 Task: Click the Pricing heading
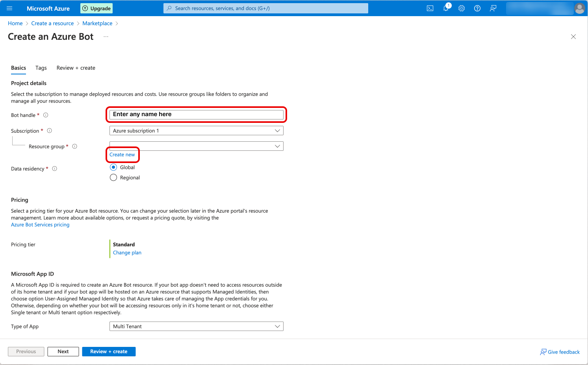[20, 200]
